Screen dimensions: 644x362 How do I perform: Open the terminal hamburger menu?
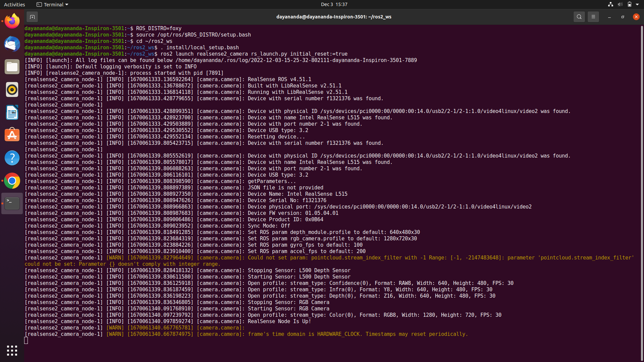click(x=593, y=16)
